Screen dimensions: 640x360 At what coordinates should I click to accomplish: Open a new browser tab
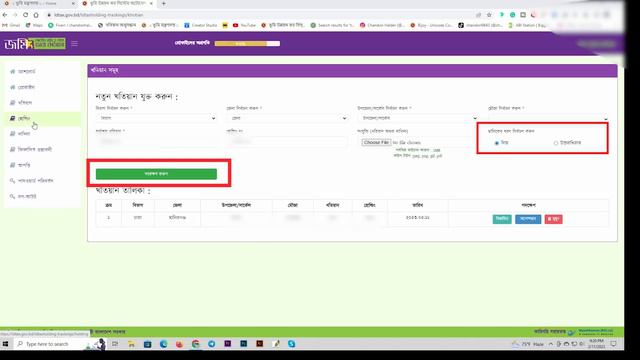(x=164, y=3)
